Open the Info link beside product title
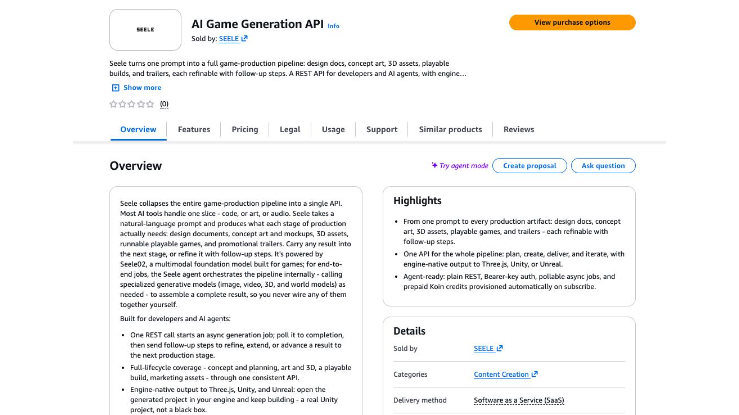Image resolution: width=739 pixels, height=415 pixels. pyautogui.click(x=333, y=26)
